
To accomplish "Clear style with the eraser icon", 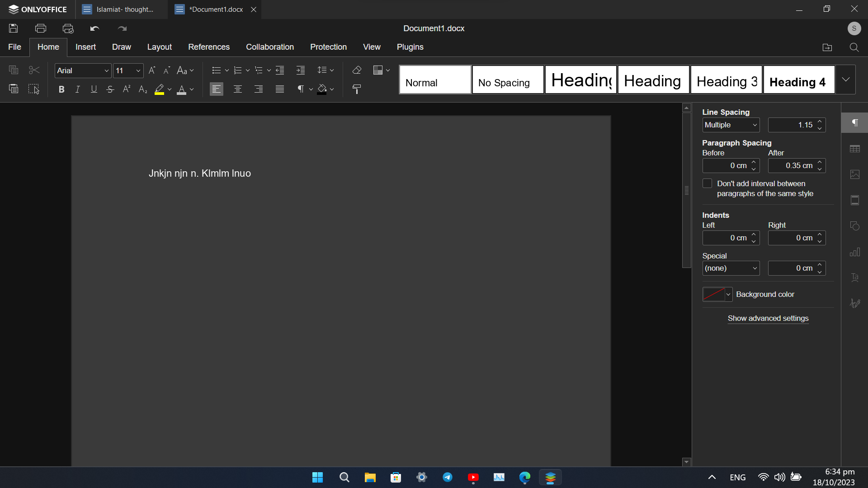I will (x=357, y=70).
